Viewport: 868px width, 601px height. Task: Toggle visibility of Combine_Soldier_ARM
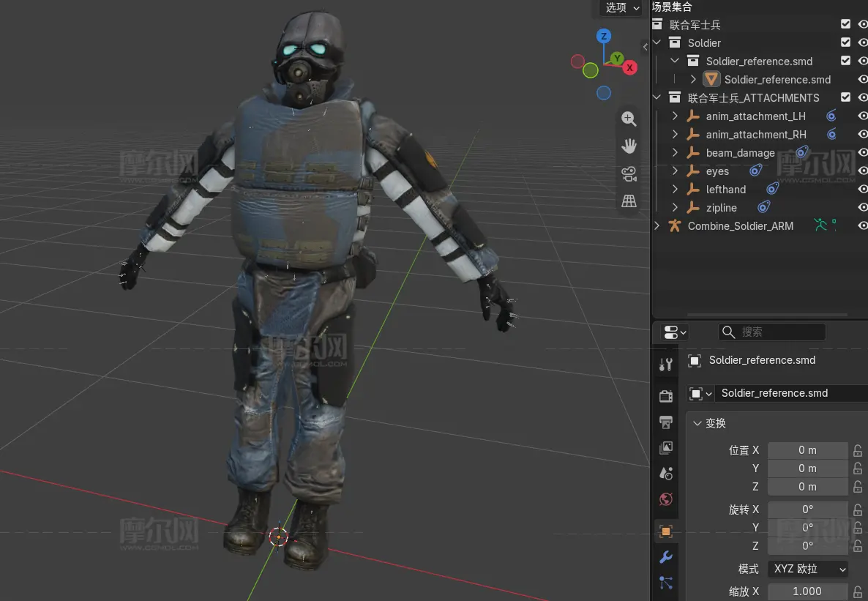tap(862, 225)
